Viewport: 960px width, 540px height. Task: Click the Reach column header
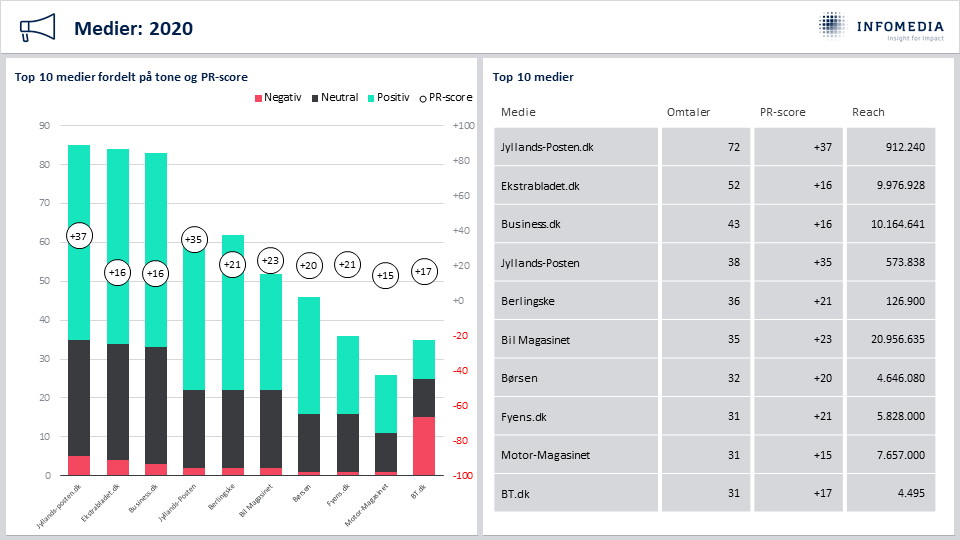click(868, 112)
